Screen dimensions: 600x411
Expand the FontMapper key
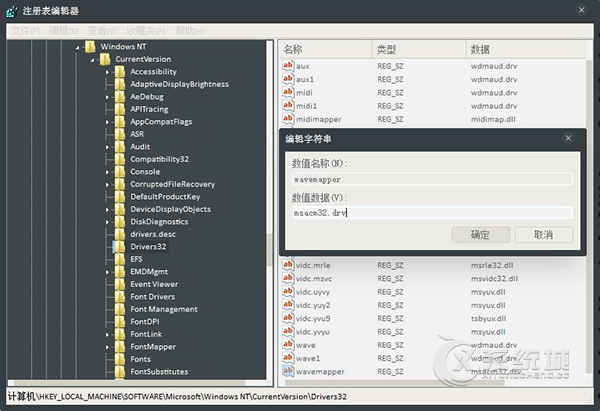[107, 347]
